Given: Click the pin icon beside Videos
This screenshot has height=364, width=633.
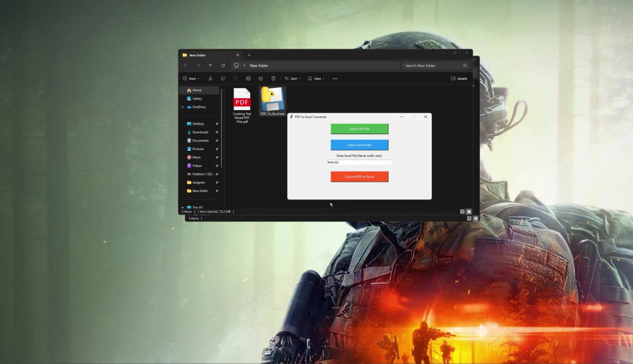Looking at the screenshot, I should [216, 165].
